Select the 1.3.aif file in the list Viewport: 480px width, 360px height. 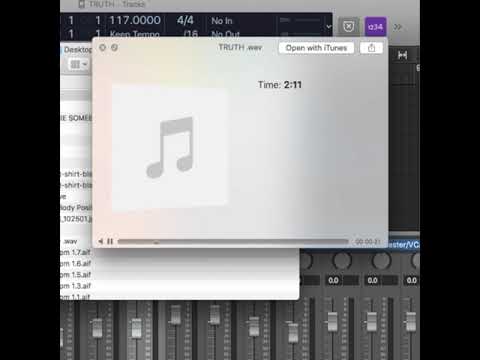(76, 286)
